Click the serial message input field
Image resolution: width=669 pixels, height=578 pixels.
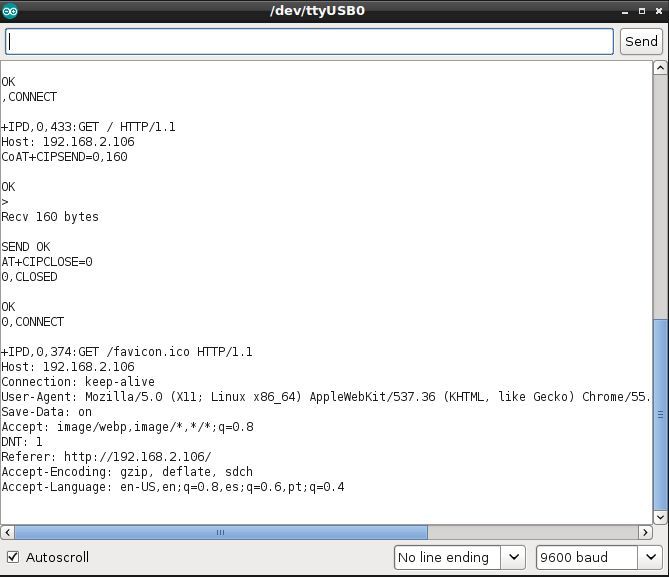click(309, 41)
